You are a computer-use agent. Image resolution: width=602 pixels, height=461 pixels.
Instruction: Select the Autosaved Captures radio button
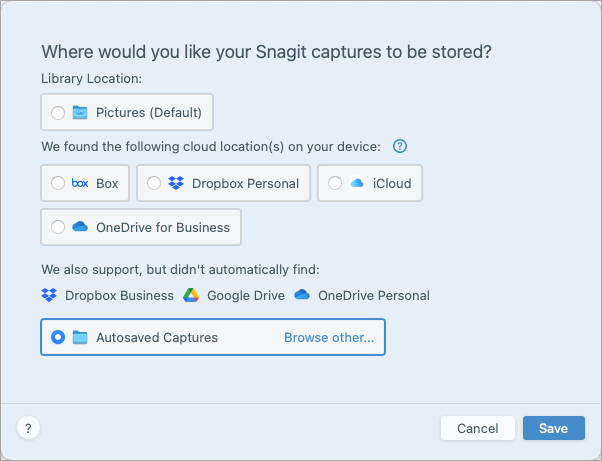point(58,337)
